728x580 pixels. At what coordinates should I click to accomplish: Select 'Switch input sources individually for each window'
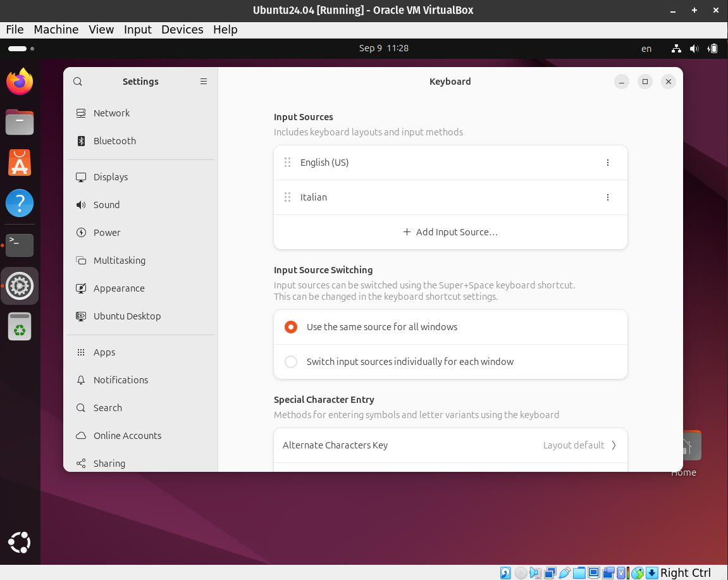point(291,362)
